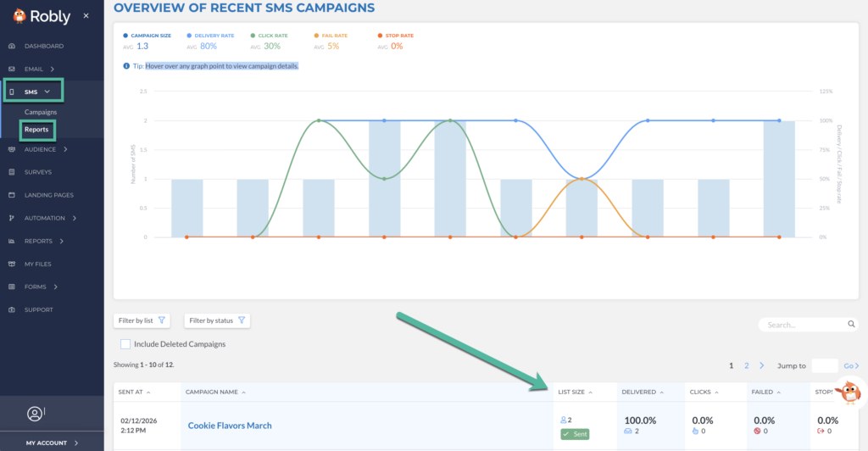868x451 pixels.
Task: Click the My Files sidebar icon
Action: point(12,264)
